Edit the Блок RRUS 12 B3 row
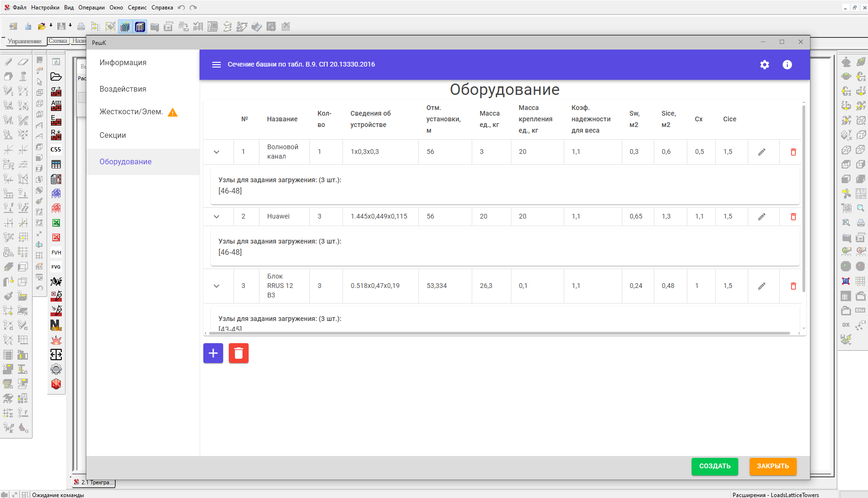This screenshot has width=868, height=498. tap(761, 286)
